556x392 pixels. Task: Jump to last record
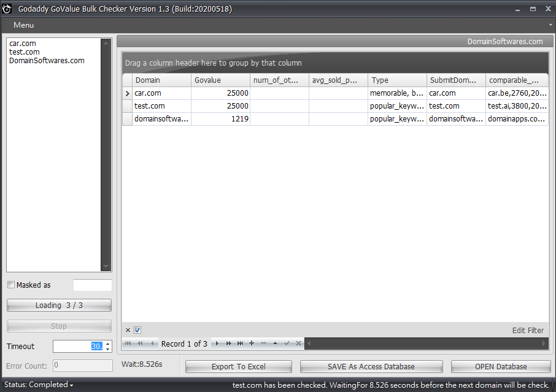(x=241, y=344)
